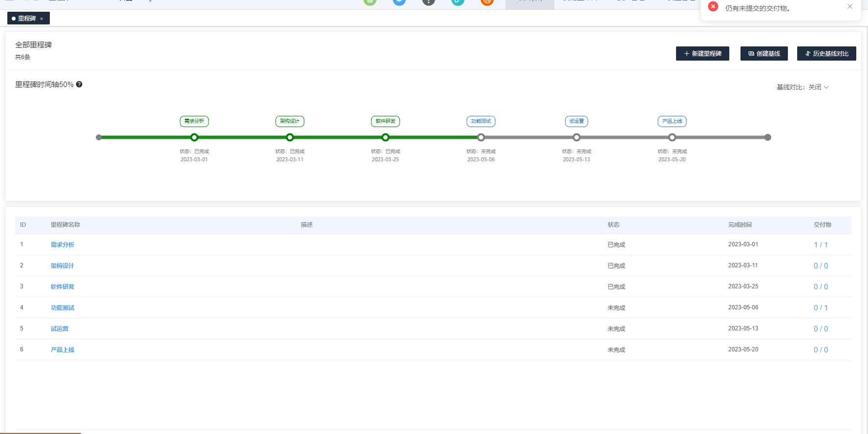
Task: Click the red error icon in the notification
Action: [713, 7]
